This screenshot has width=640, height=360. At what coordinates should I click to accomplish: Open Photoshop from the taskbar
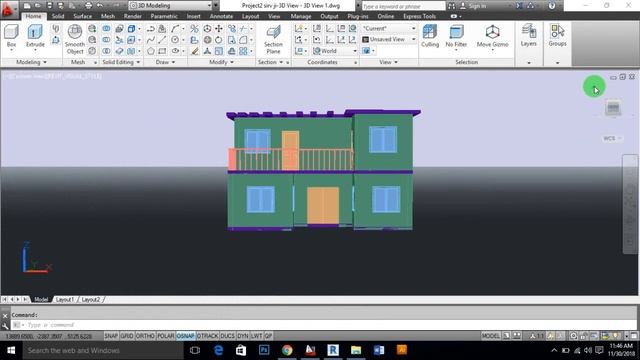(x=264, y=350)
